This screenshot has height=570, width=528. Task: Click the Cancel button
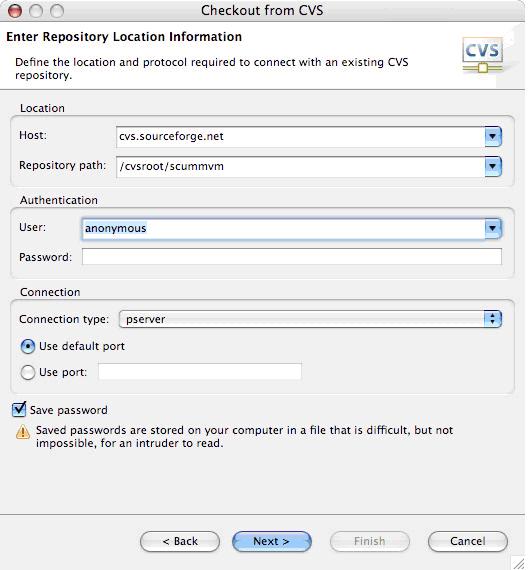[x=468, y=541]
